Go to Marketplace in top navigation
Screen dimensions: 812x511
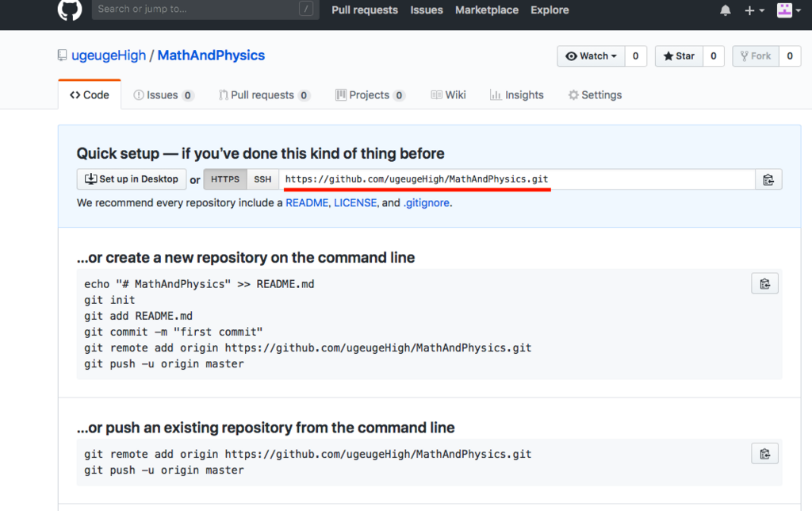tap(486, 10)
